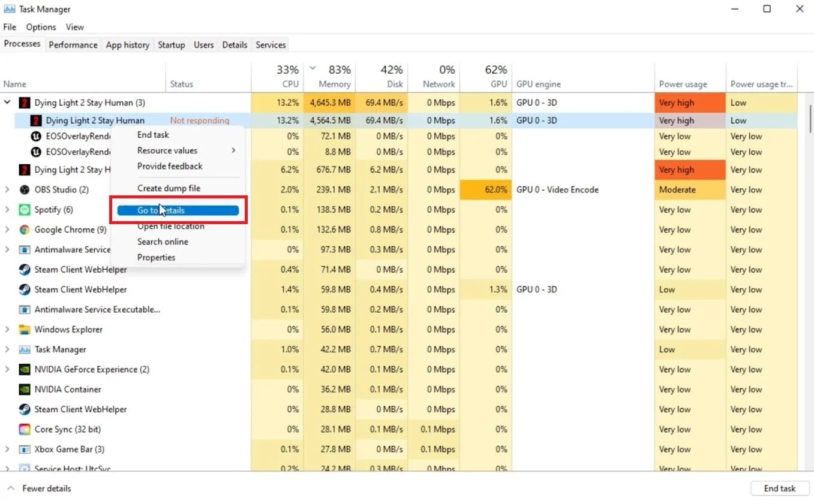The width and height of the screenshot is (814, 504).
Task: Expand the Google Chrome (9) group
Action: pos(7,230)
